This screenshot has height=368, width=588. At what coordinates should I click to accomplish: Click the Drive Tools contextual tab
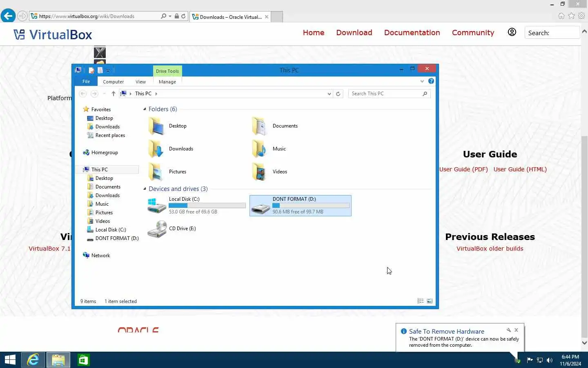(167, 71)
